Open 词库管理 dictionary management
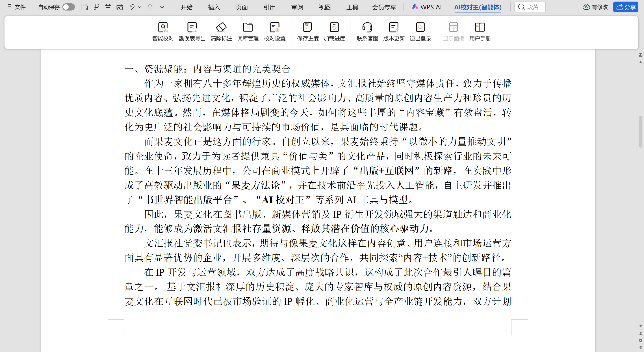The image size is (644, 352). tap(248, 27)
